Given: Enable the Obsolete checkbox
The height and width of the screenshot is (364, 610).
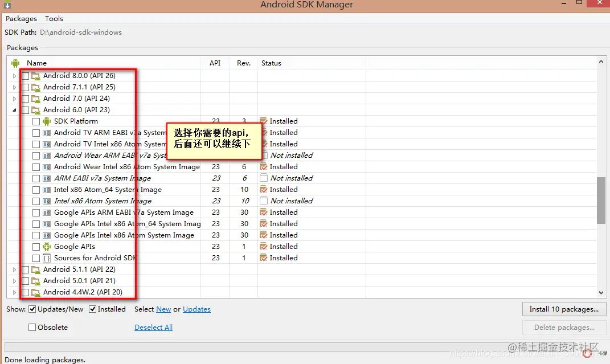Looking at the screenshot, I should (32, 328).
